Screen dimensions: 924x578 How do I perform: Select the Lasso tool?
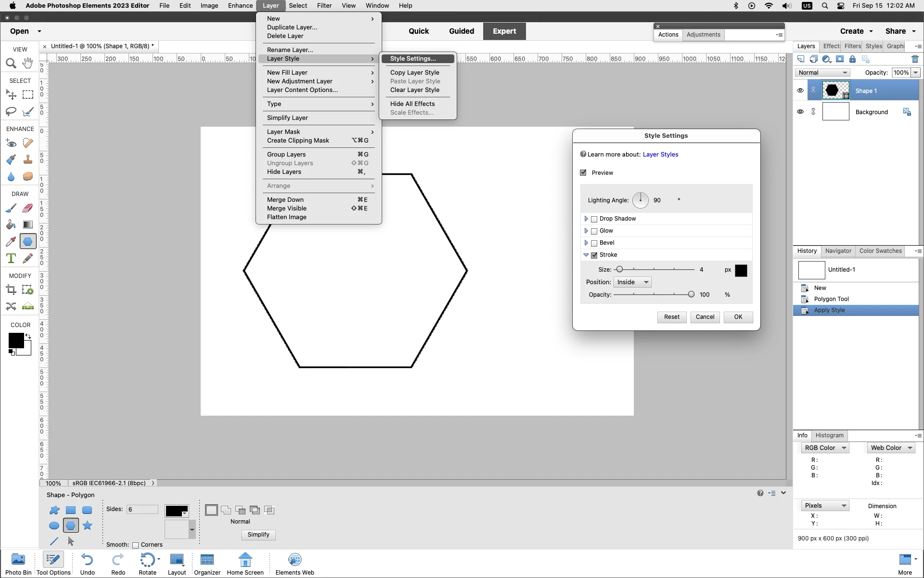coord(11,112)
